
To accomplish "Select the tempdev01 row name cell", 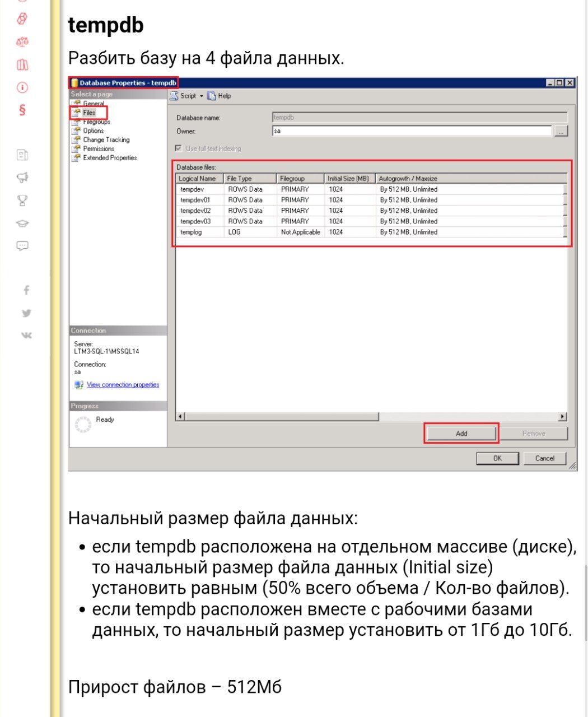I will coord(200,200).
